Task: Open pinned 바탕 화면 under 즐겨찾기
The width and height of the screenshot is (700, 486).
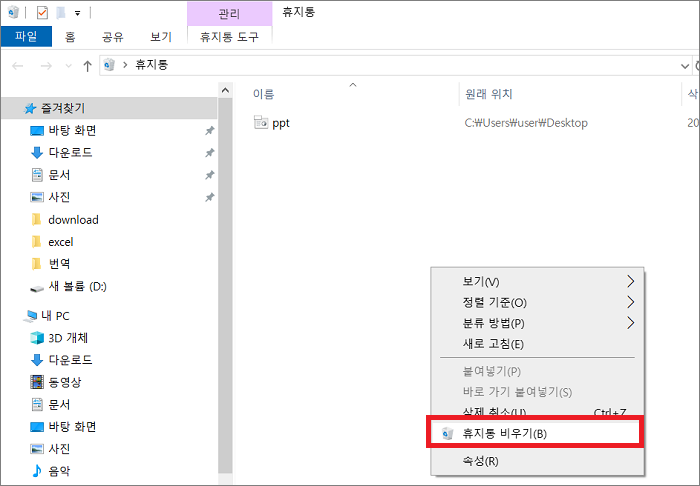Action: pyautogui.click(x=72, y=130)
